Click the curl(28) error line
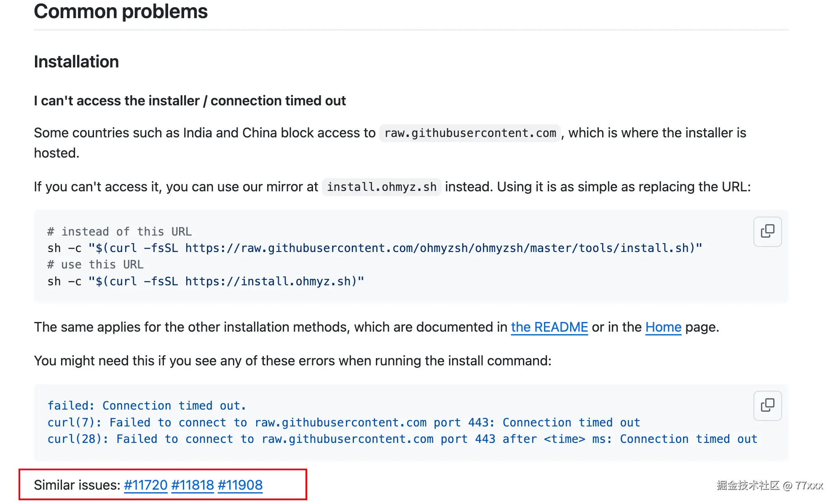 (x=402, y=439)
